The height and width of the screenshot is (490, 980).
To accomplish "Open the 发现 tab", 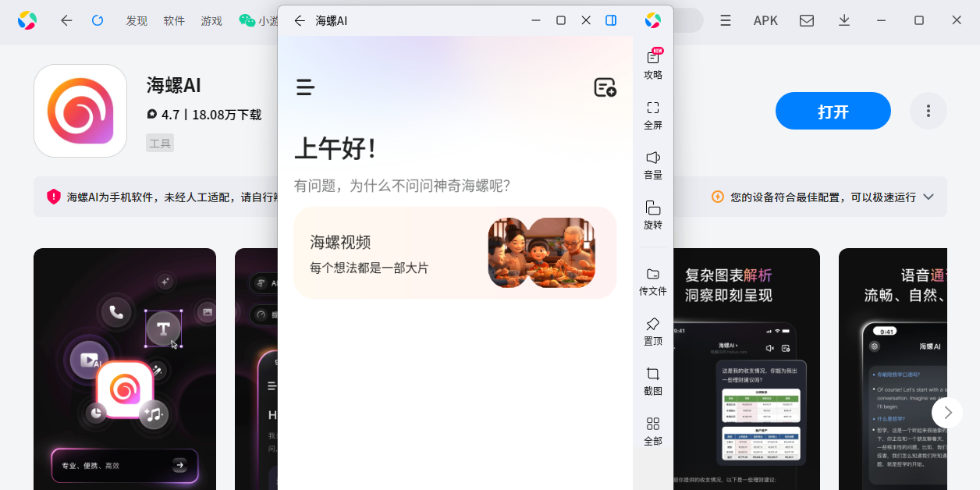I will (x=137, y=21).
